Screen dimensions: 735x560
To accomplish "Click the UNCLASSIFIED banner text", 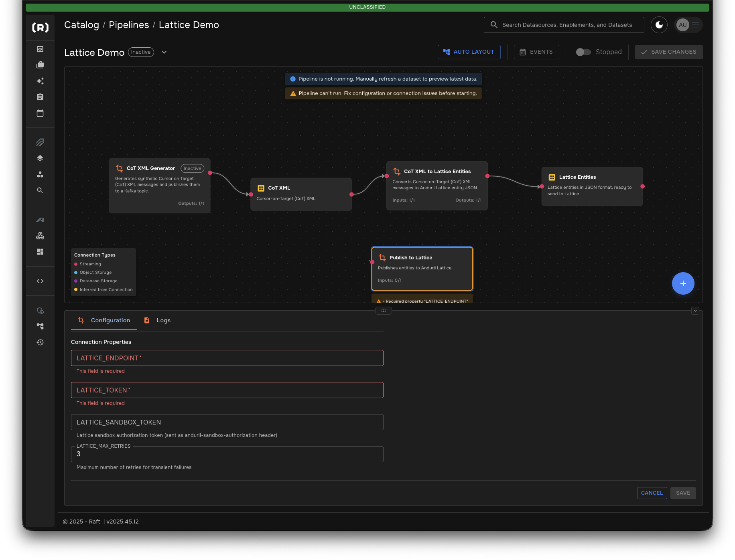I will [367, 7].
